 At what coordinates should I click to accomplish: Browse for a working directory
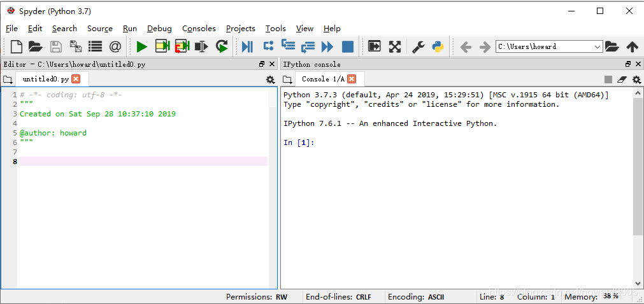(612, 47)
